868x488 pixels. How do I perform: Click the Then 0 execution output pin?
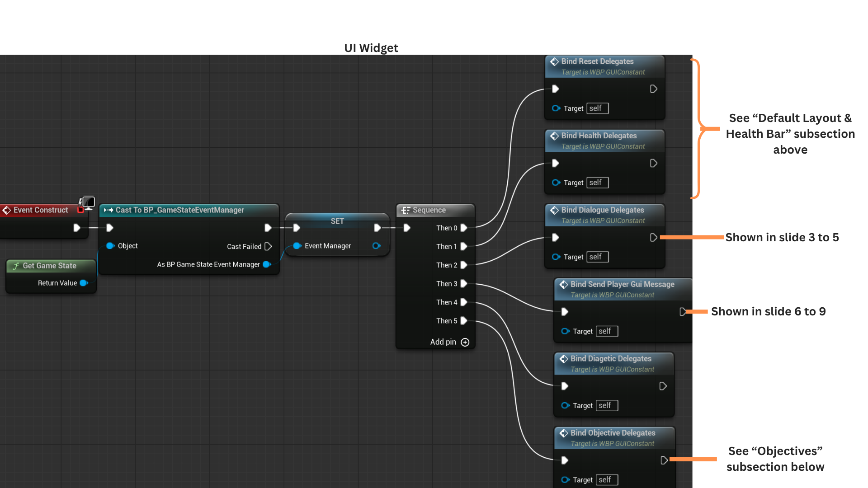(463, 228)
